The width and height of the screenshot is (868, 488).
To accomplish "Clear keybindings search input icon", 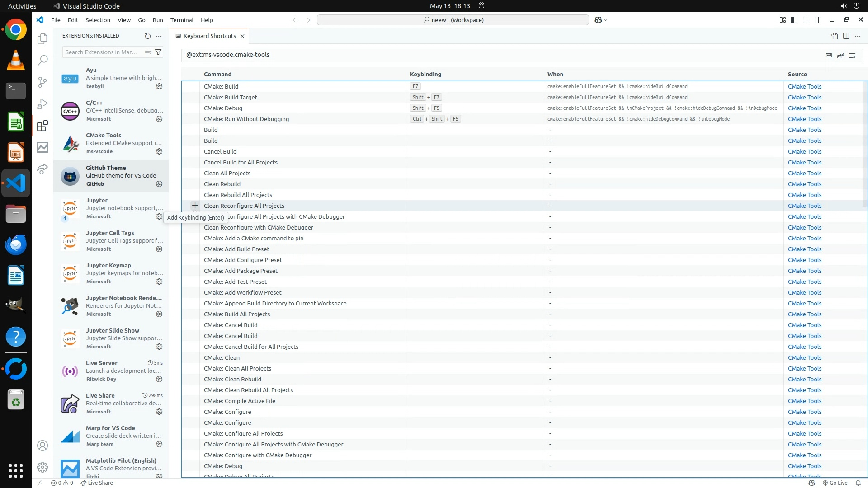I will (x=852, y=55).
